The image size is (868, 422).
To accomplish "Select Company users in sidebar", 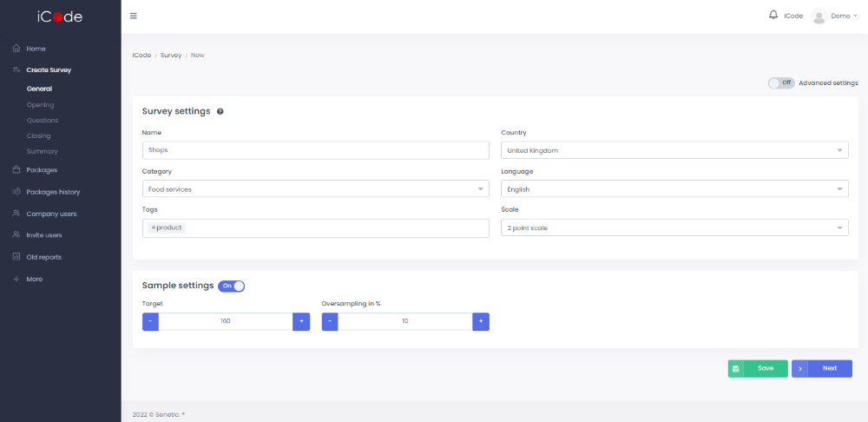I will point(51,214).
